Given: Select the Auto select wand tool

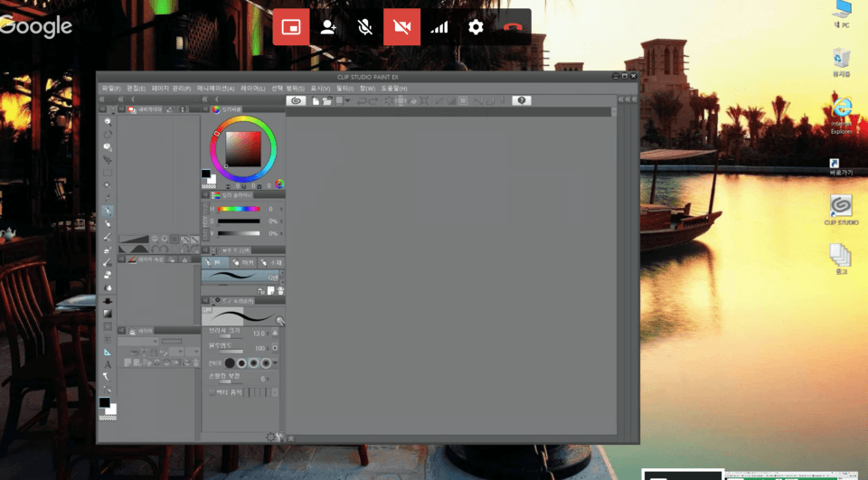Looking at the screenshot, I should tap(108, 185).
